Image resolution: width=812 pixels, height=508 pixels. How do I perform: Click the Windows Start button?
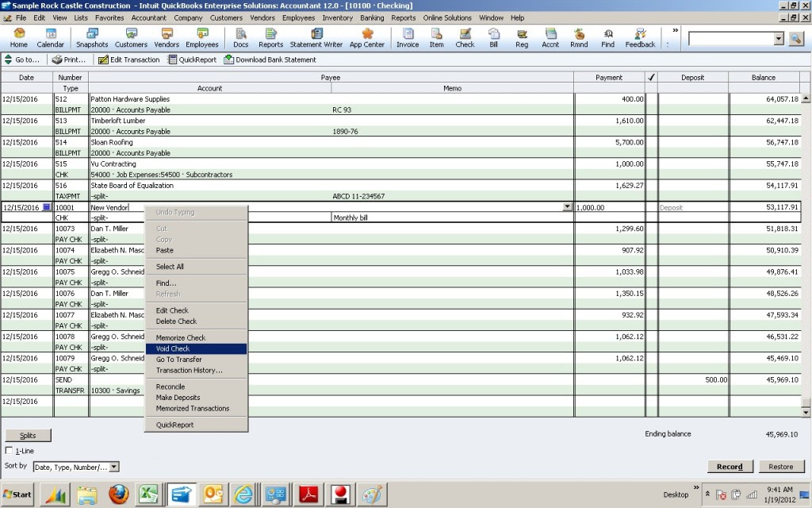[x=17, y=494]
